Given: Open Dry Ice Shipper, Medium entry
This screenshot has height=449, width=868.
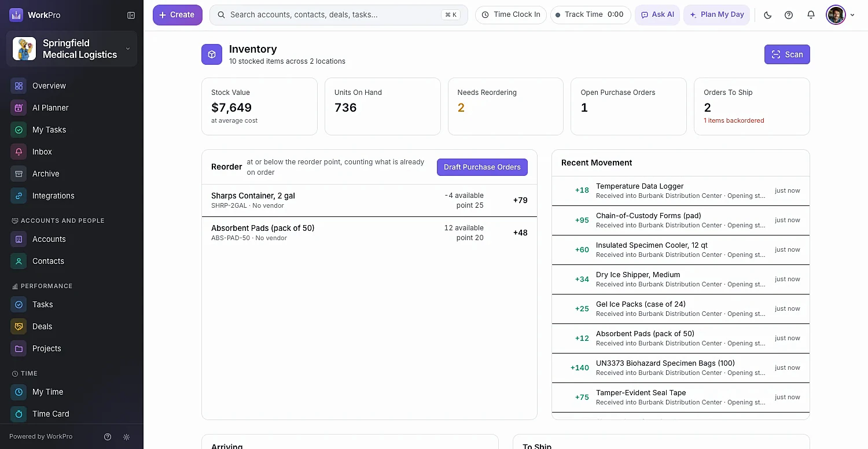Looking at the screenshot, I should pos(681,279).
